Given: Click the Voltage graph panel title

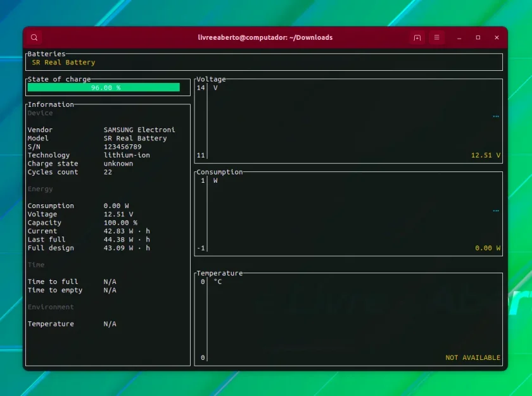Looking at the screenshot, I should pos(211,79).
